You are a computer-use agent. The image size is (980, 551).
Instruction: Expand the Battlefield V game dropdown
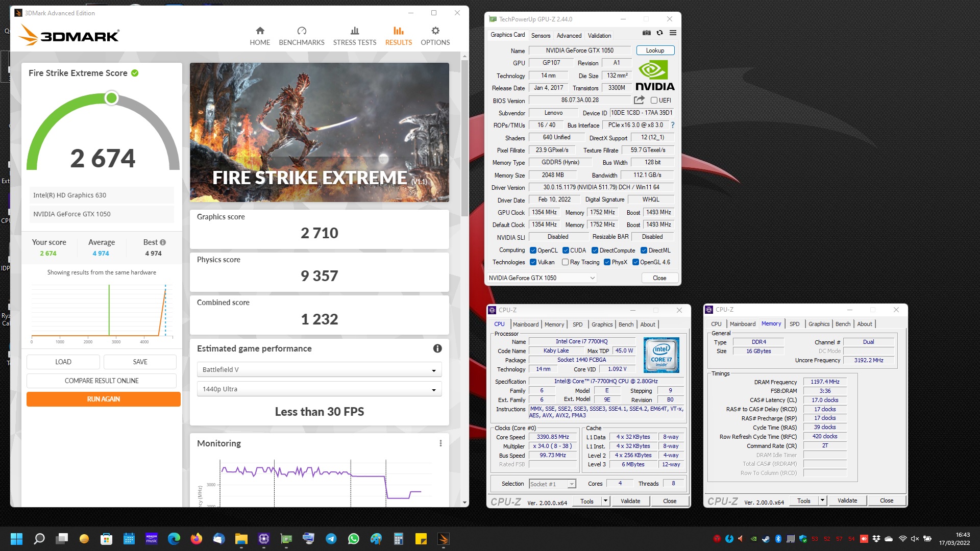319,369
